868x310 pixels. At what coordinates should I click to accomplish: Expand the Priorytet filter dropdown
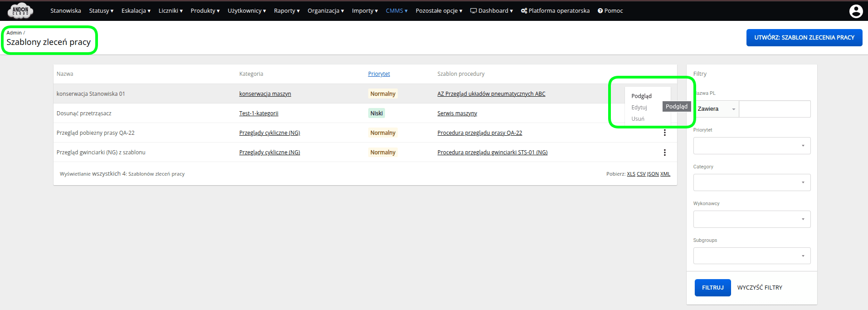pyautogui.click(x=751, y=146)
